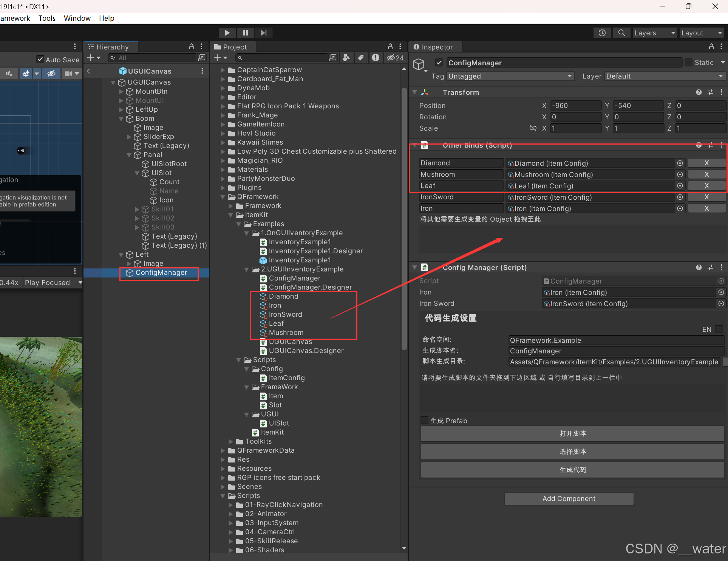Toggle constrained proportions scale link icon
Viewport: 728px width, 561px height.
pyautogui.click(x=533, y=128)
